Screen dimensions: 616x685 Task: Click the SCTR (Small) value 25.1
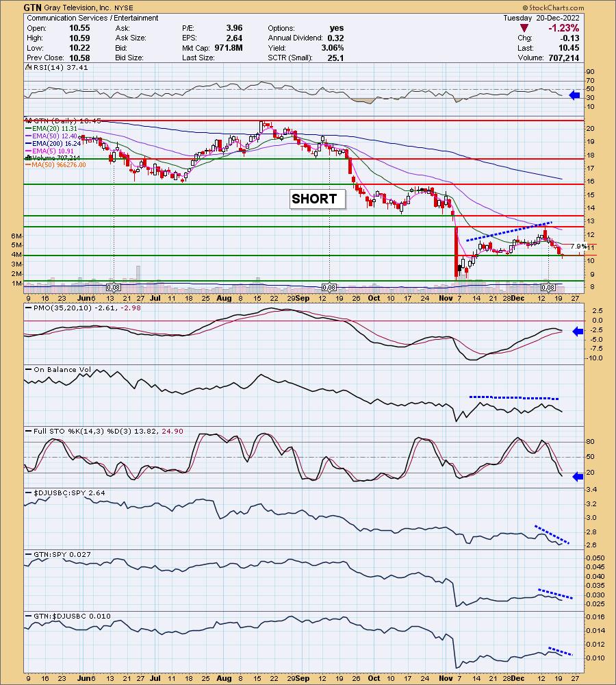tap(336, 58)
